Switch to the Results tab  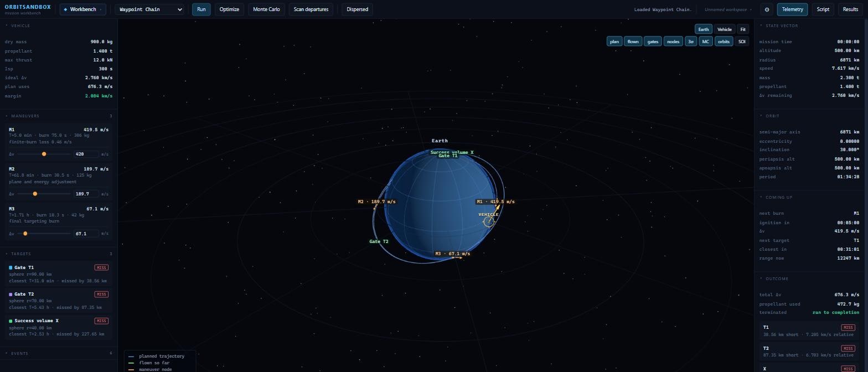click(850, 9)
